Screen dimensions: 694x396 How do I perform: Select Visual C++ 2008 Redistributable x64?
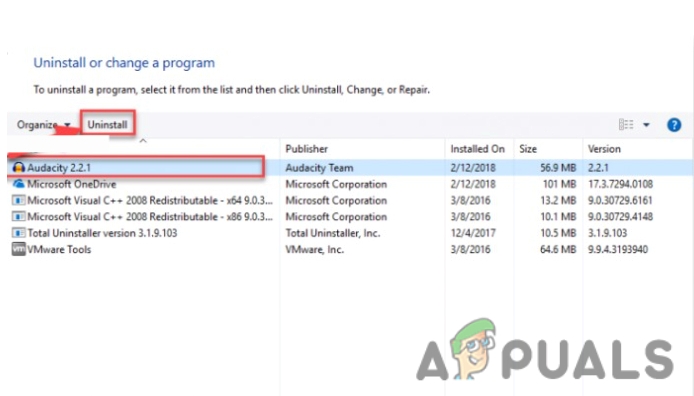tap(150, 200)
